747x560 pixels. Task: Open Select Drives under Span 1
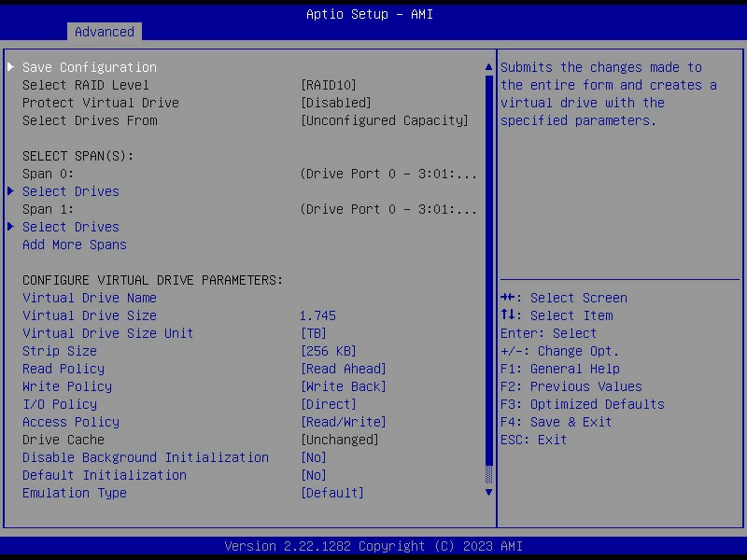(x=71, y=227)
